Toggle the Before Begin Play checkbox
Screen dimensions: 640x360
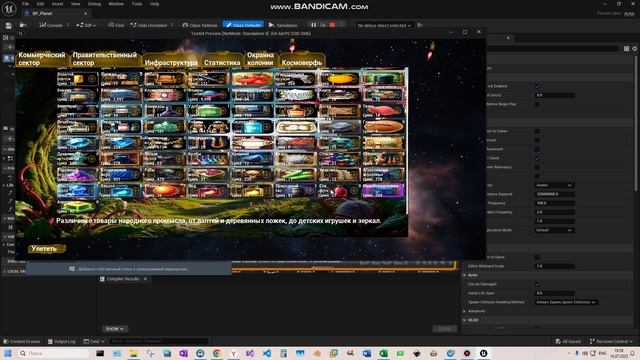[x=537, y=104]
